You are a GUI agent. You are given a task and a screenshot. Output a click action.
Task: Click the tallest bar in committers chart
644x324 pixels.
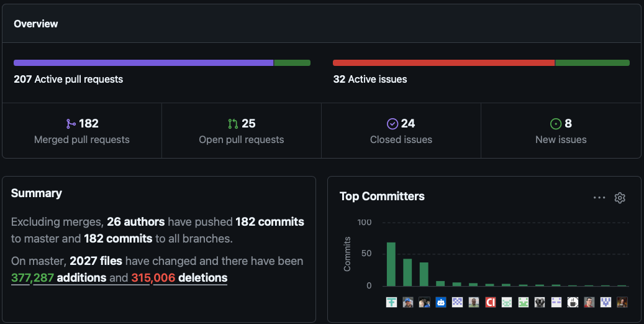click(391, 264)
